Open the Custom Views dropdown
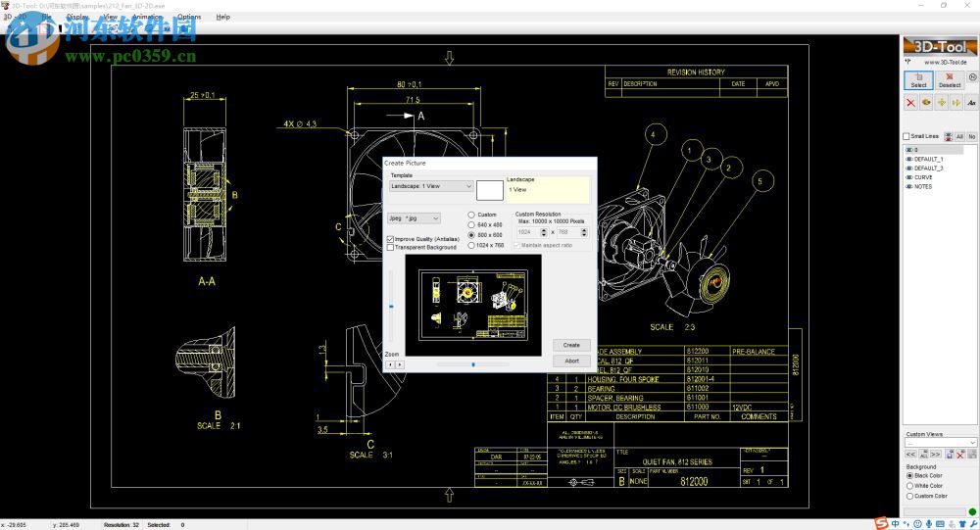This screenshot has width=980, height=530. [x=940, y=443]
